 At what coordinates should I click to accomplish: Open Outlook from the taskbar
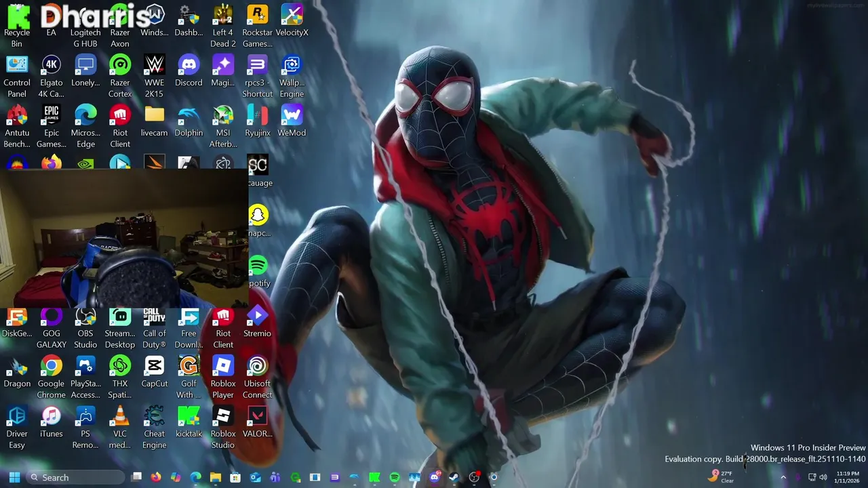pyautogui.click(x=255, y=477)
